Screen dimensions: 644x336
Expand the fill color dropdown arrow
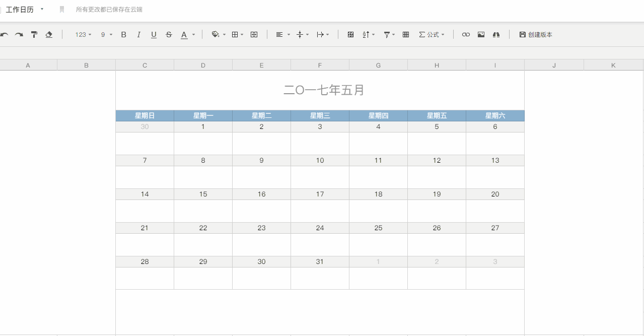(224, 35)
